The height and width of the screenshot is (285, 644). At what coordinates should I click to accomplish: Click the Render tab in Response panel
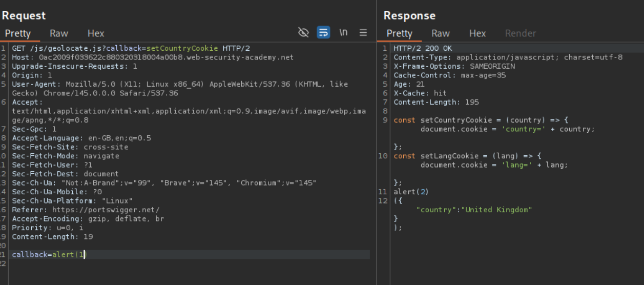520,33
